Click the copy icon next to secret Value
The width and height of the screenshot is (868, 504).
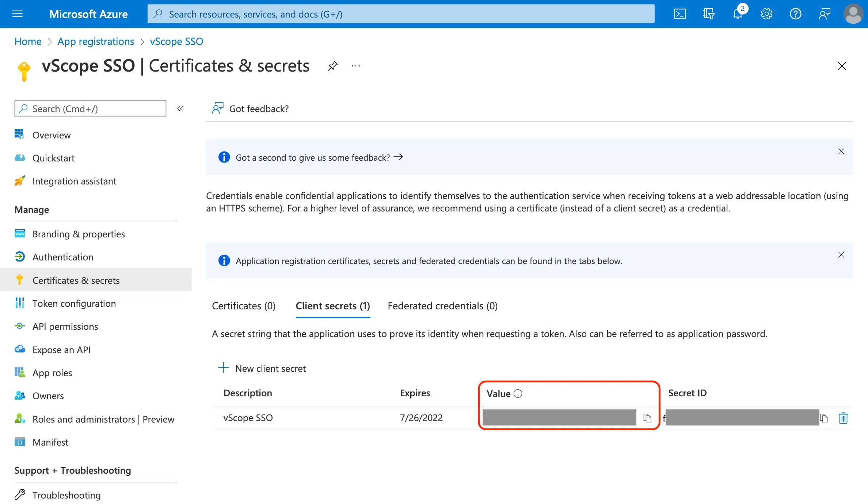[x=647, y=417]
